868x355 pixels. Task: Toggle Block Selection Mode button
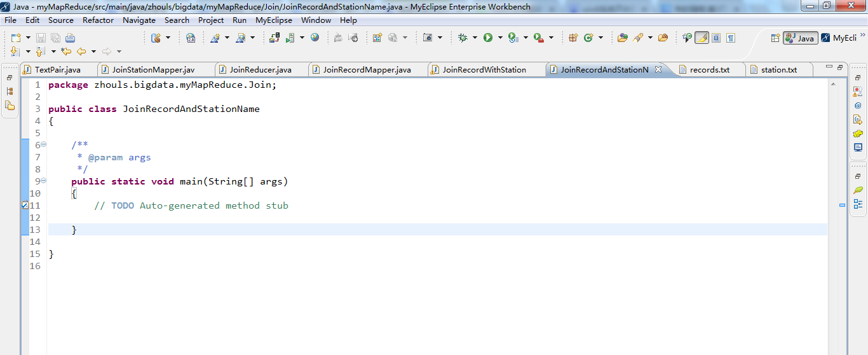click(x=716, y=38)
